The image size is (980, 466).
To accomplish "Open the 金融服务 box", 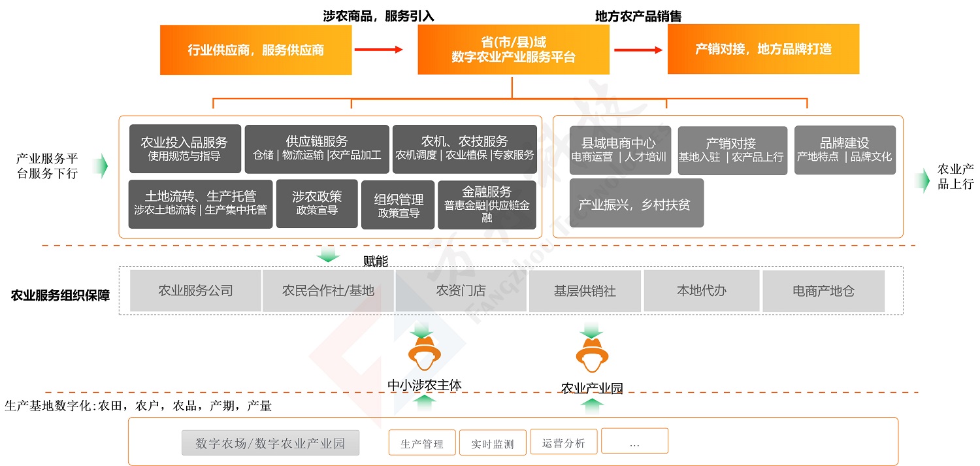I will [487, 205].
